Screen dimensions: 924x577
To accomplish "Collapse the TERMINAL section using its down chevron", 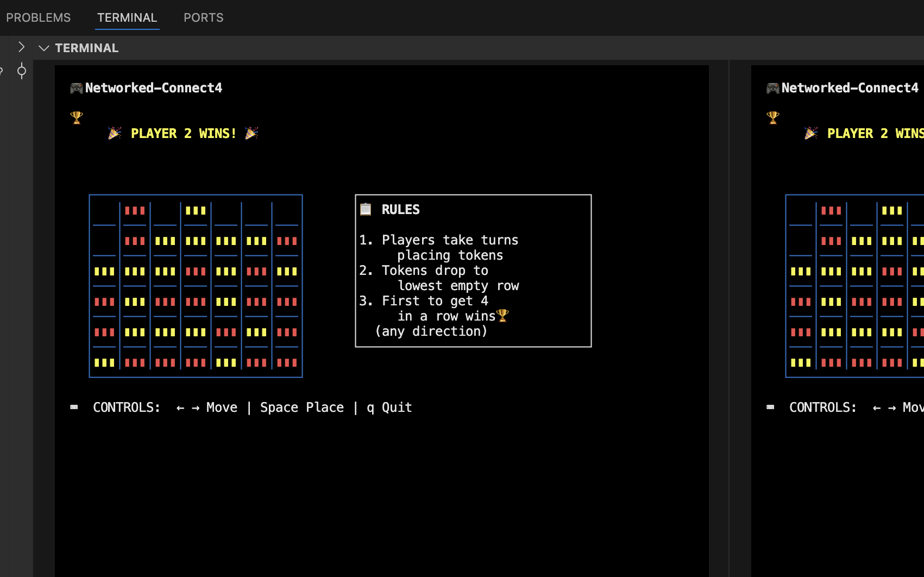I will (x=44, y=48).
